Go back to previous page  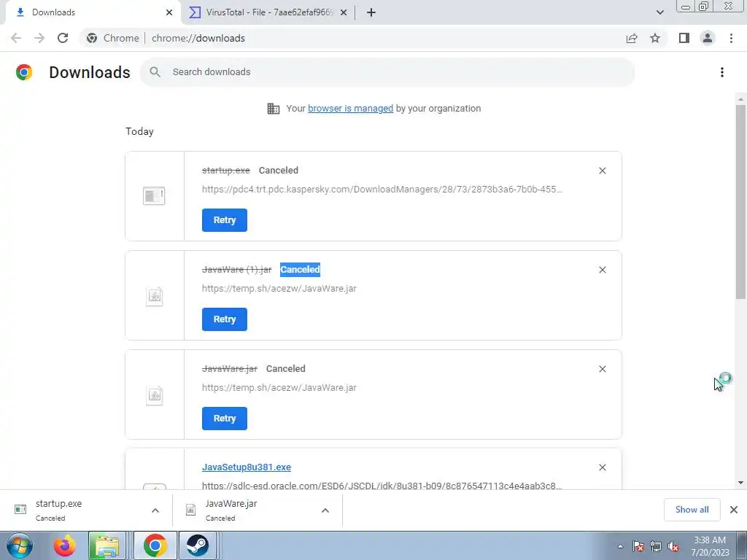pos(16,38)
